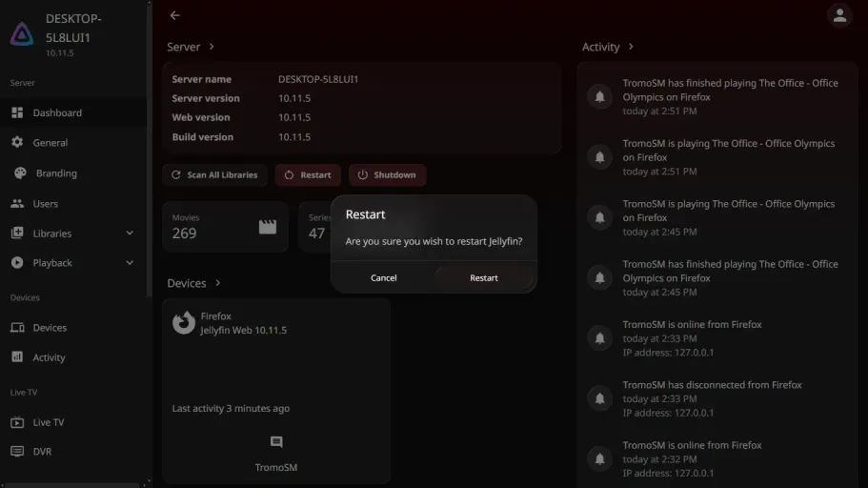Viewport: 868px width, 488px height.
Task: Click the Libraries collection icon
Action: click(17, 234)
